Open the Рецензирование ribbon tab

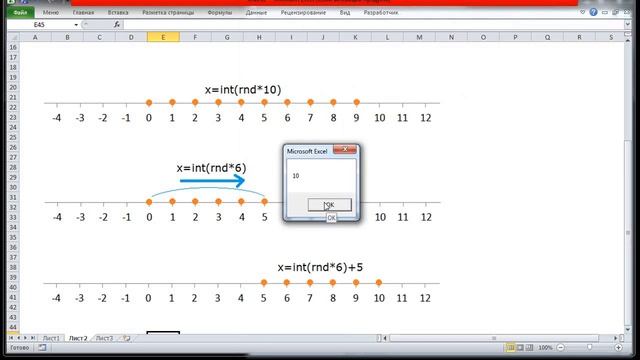[x=303, y=13]
